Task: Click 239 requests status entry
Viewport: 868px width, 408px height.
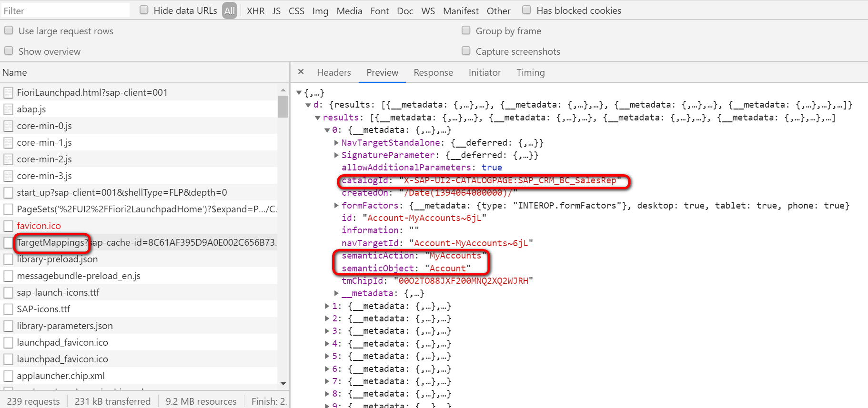Action: tap(33, 401)
